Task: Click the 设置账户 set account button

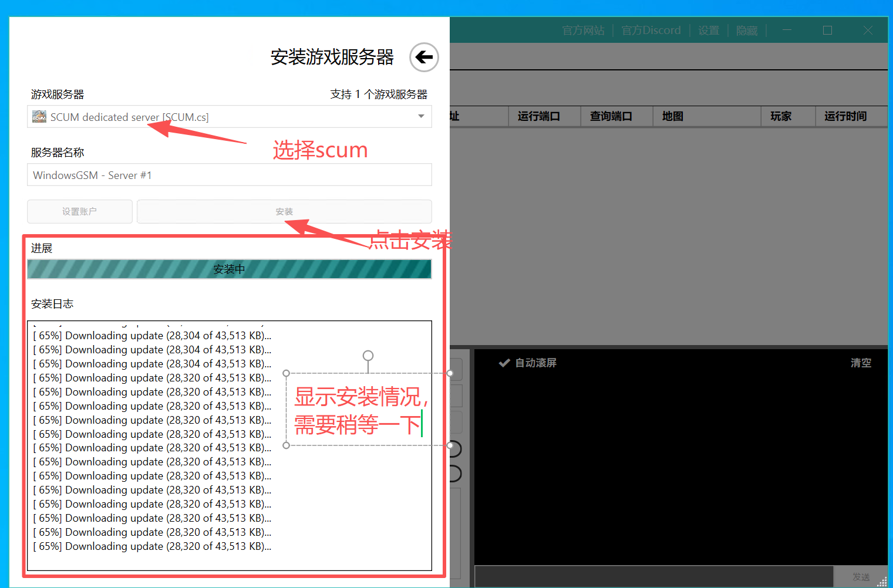Action: [79, 211]
